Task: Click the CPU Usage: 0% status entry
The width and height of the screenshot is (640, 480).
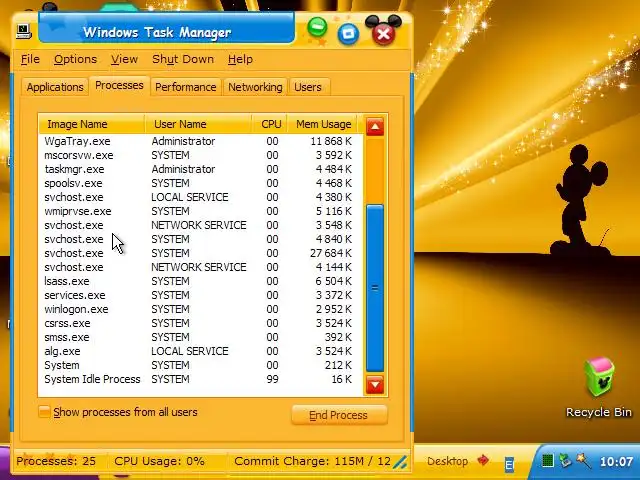Action: [159, 461]
